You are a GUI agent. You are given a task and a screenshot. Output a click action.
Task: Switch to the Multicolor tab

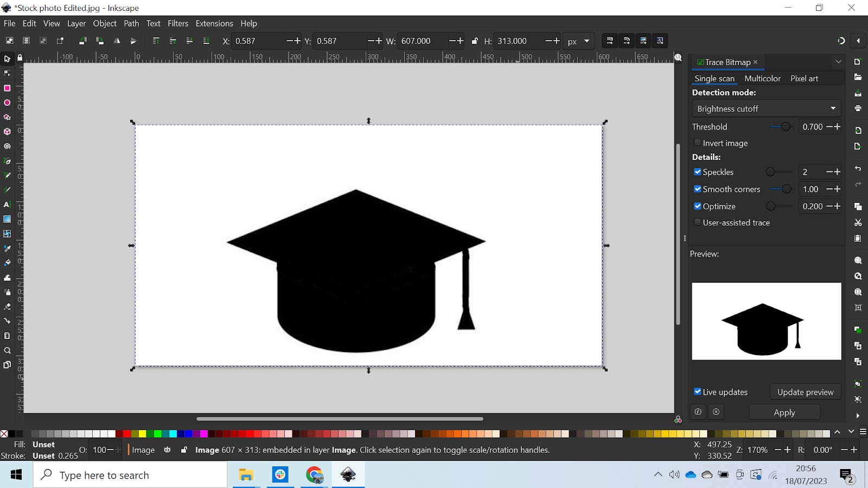tap(762, 78)
